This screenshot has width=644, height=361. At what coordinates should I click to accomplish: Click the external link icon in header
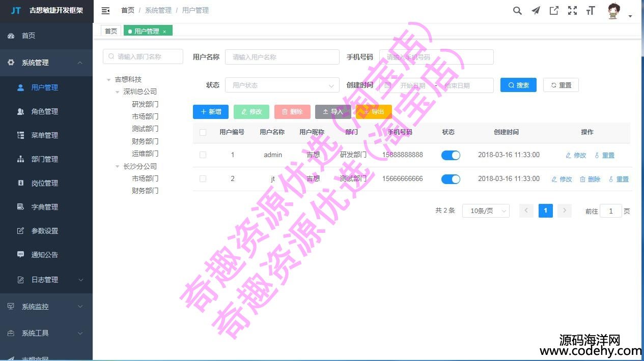[x=554, y=11]
